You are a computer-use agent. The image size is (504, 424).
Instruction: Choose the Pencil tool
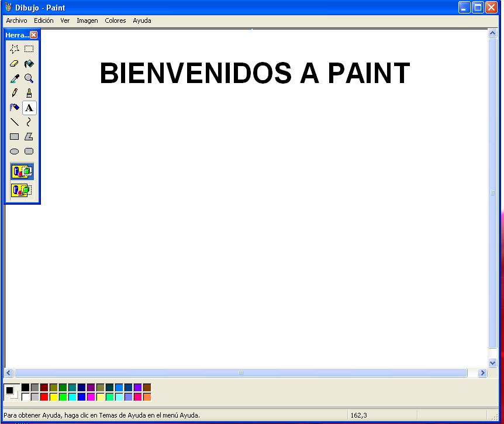[x=15, y=92]
